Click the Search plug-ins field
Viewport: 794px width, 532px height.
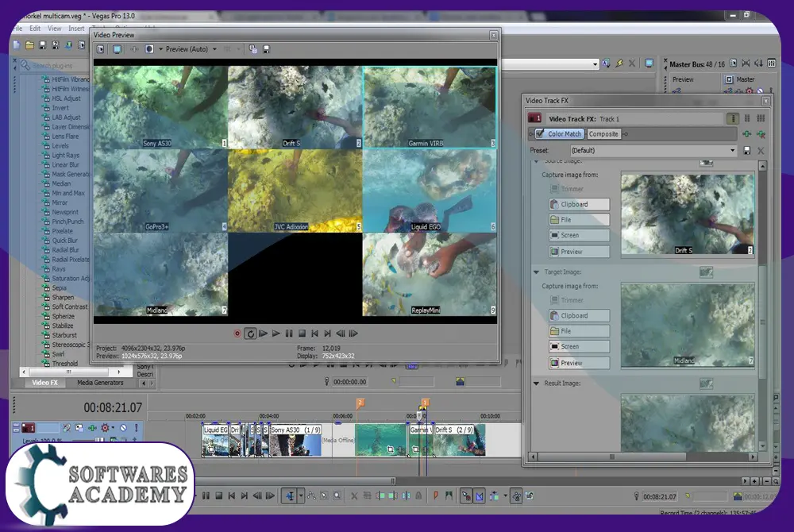point(56,66)
